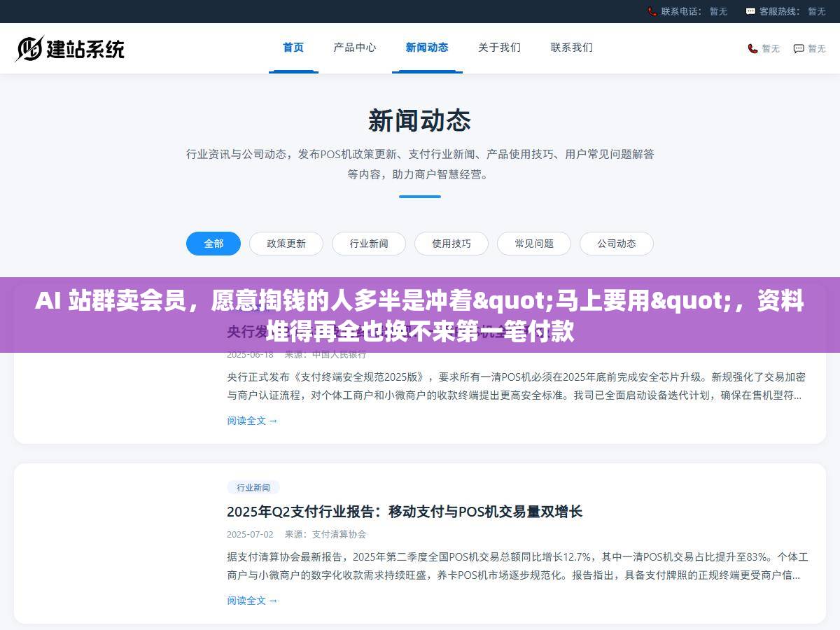
Task: Click the 建站系统 site name text
Action: point(85,48)
